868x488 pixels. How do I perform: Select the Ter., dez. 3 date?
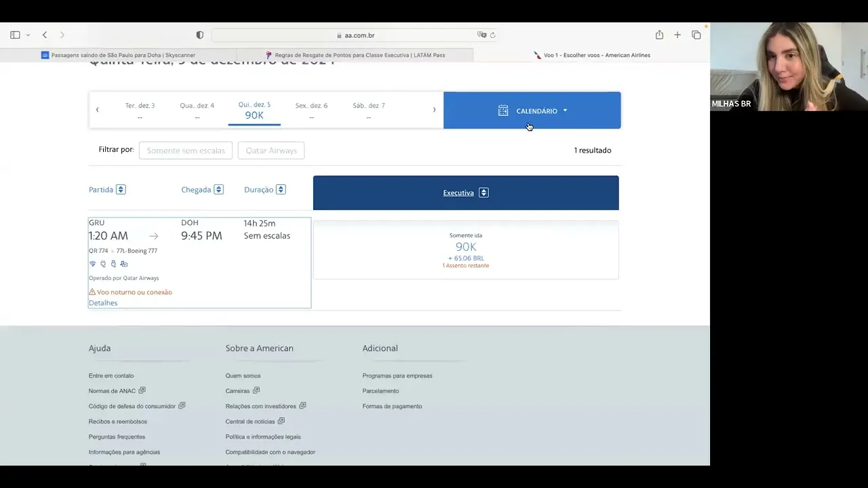click(140, 111)
